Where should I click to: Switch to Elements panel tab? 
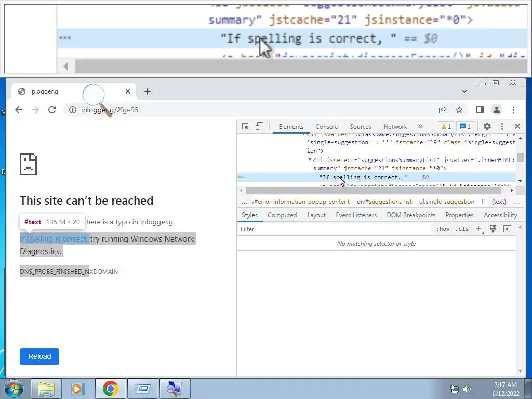(x=291, y=127)
